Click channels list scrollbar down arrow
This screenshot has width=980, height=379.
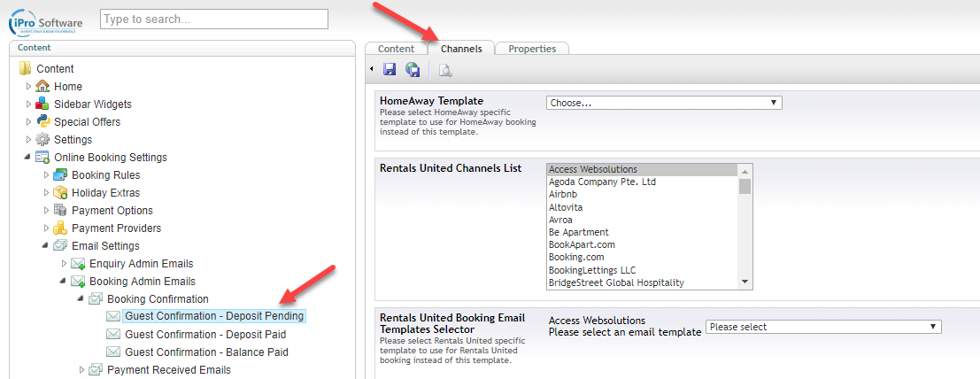[745, 282]
